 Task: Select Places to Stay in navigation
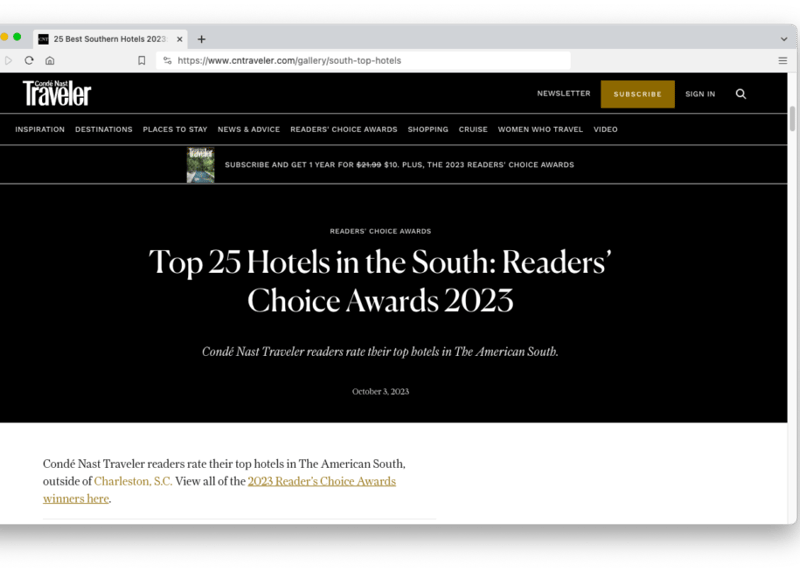point(174,129)
